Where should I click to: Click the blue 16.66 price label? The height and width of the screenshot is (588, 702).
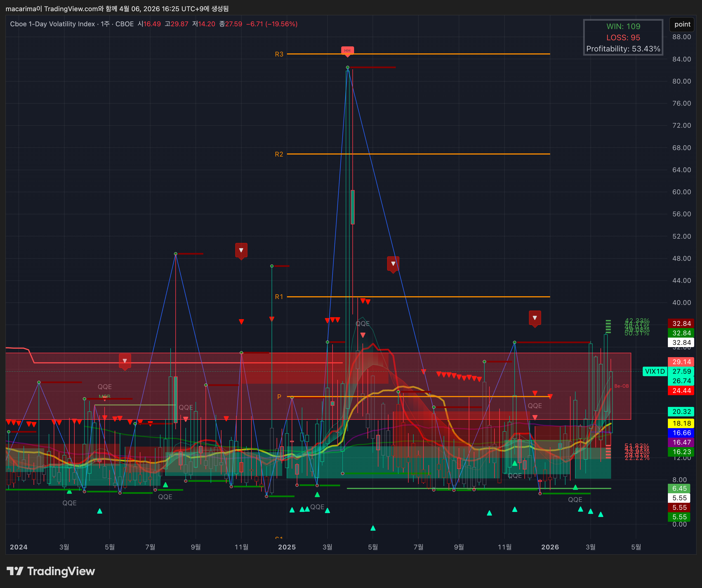(x=681, y=433)
